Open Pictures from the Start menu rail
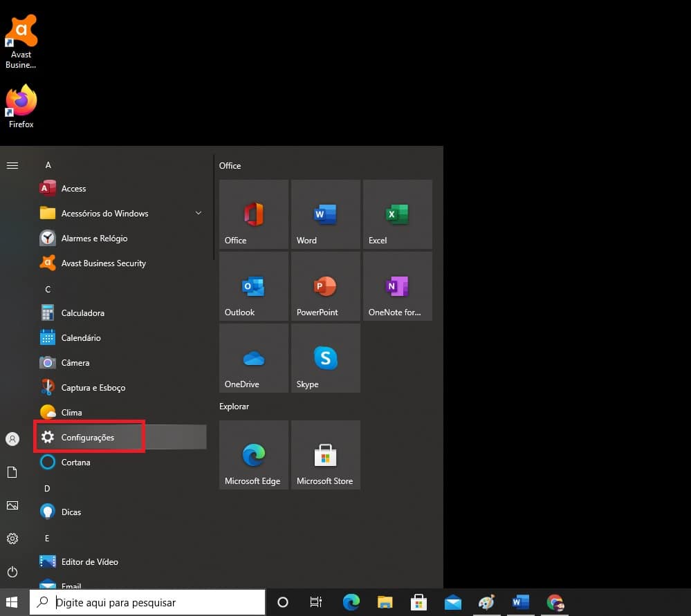Image resolution: width=691 pixels, height=616 pixels. (x=12, y=505)
